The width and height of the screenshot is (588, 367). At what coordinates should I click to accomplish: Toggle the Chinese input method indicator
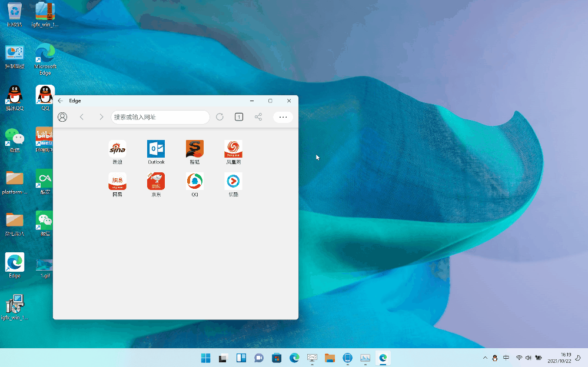(506, 358)
